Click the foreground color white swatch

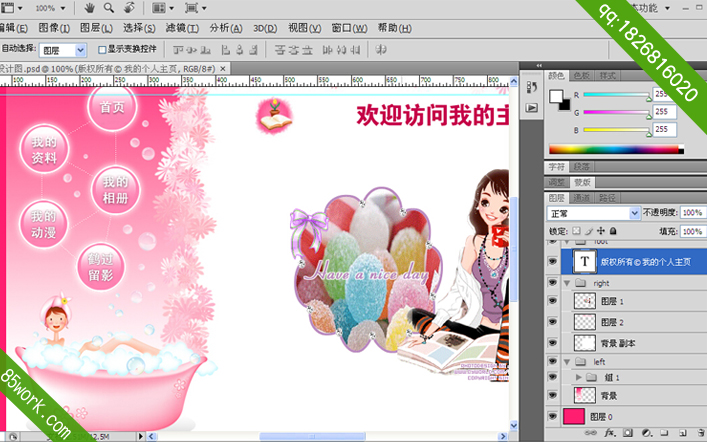[x=556, y=96]
